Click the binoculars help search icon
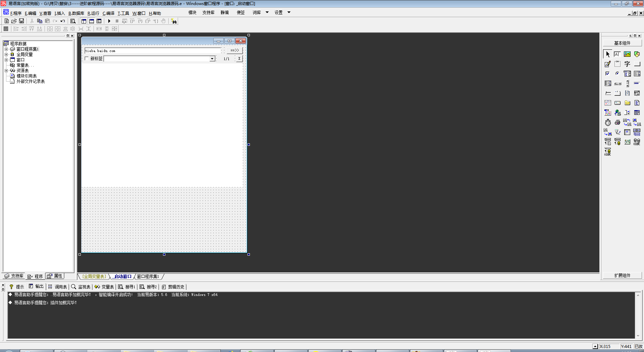Image resolution: width=644 pixels, height=352 pixels. 174,21
